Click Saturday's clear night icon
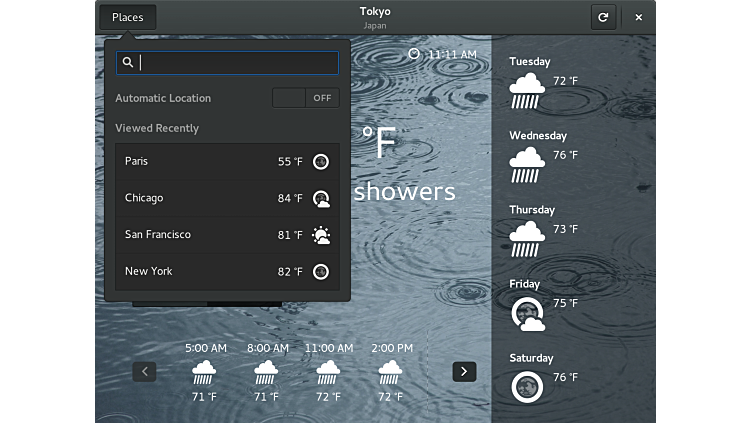This screenshot has height=423, width=752. point(527,386)
